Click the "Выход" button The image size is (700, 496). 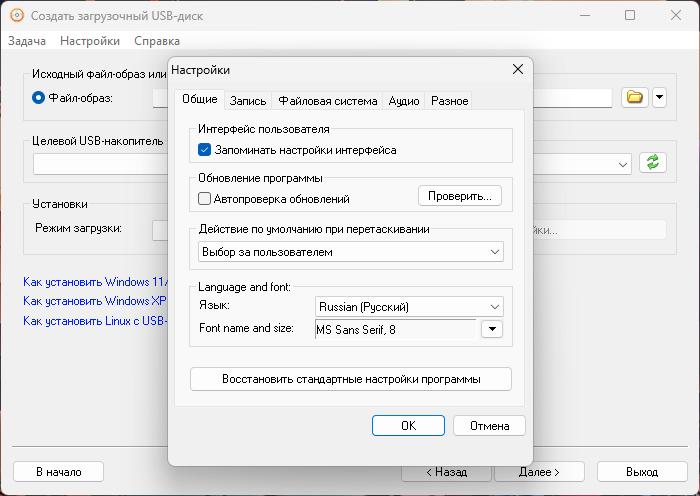[x=642, y=471]
